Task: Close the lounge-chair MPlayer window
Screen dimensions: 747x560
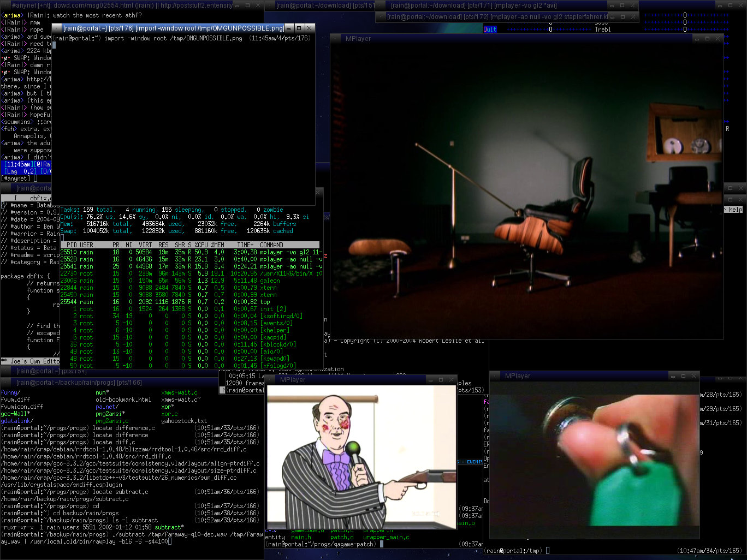Action: (718, 39)
